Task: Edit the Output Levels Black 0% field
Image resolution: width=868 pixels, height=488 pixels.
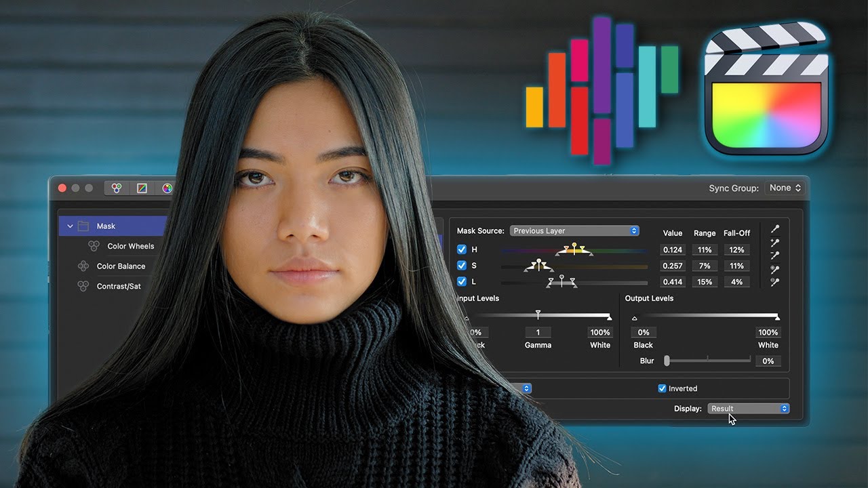Action: click(x=644, y=332)
